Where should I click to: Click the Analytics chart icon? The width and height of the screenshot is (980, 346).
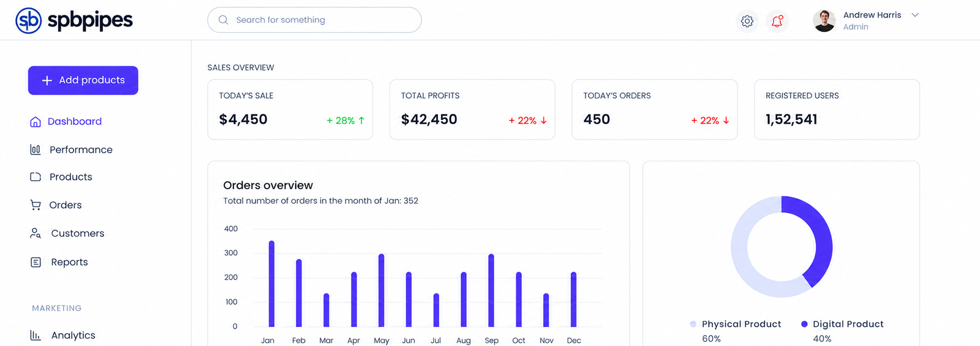pyautogui.click(x=36, y=335)
